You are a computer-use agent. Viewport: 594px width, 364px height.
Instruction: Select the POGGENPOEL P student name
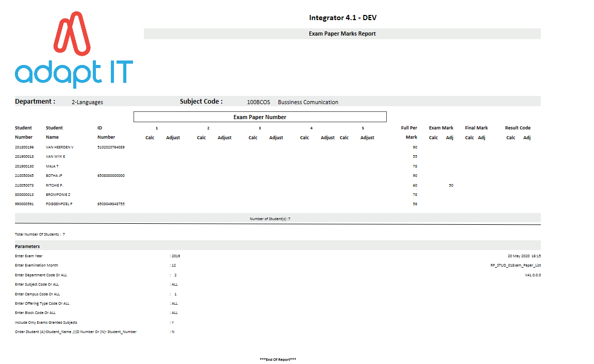click(59, 204)
